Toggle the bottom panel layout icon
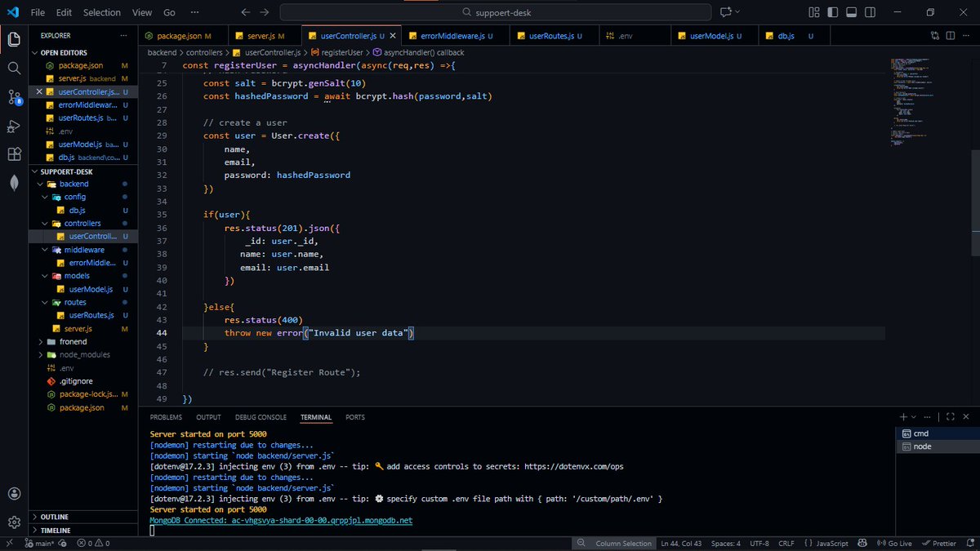This screenshot has width=980, height=551. pyautogui.click(x=850, y=12)
